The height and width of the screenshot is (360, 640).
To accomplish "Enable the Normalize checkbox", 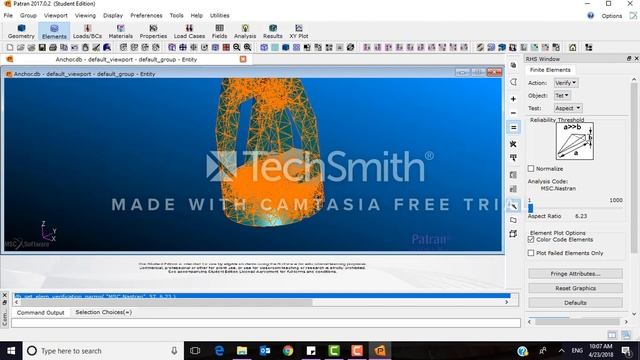I will [x=531, y=168].
